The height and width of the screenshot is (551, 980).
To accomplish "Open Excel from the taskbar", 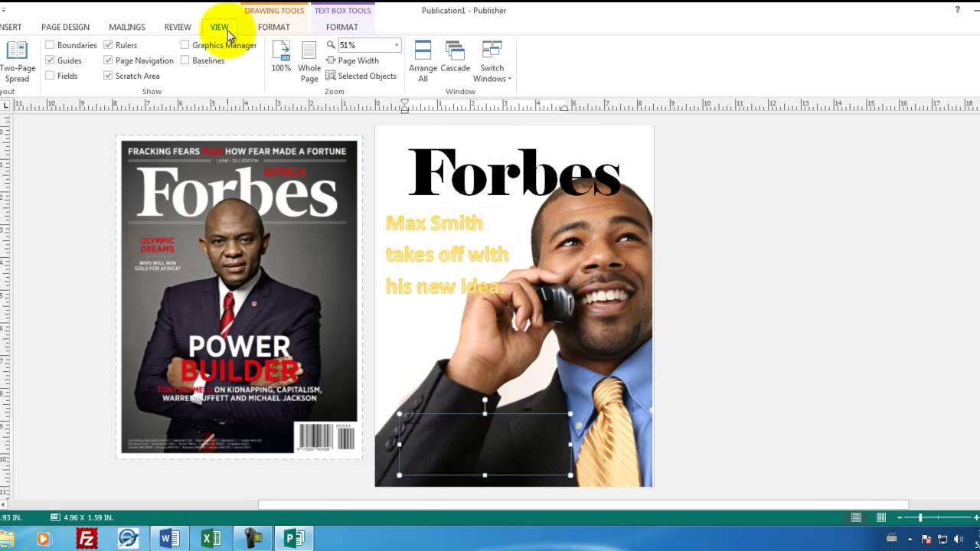I will click(x=211, y=539).
